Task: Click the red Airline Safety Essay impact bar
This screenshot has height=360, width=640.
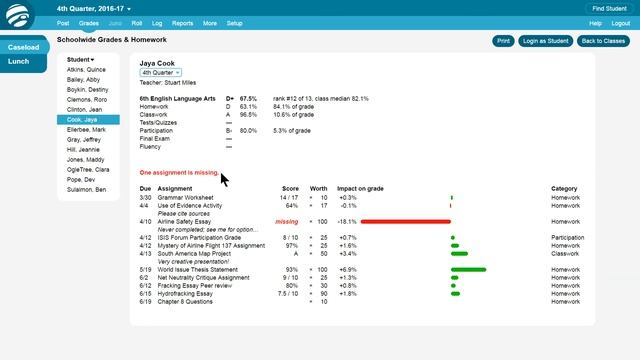Action: click(x=406, y=222)
